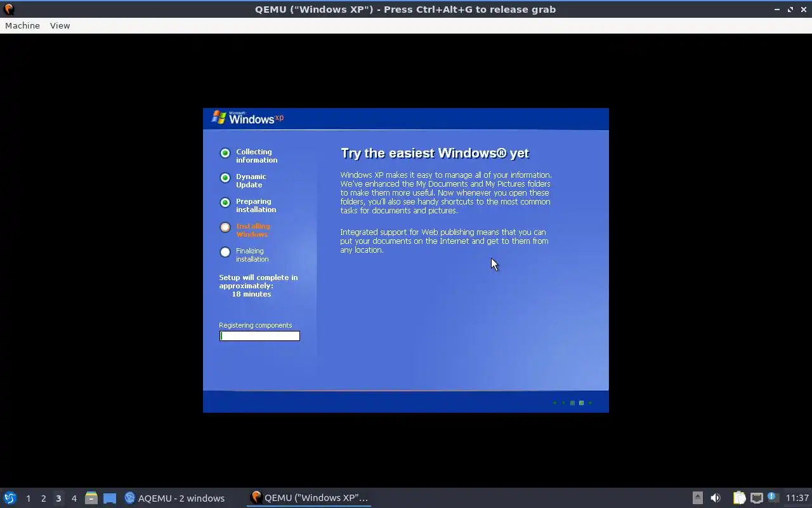Image resolution: width=812 pixels, height=508 pixels.
Task: Switch to workspace 4
Action: (74, 498)
